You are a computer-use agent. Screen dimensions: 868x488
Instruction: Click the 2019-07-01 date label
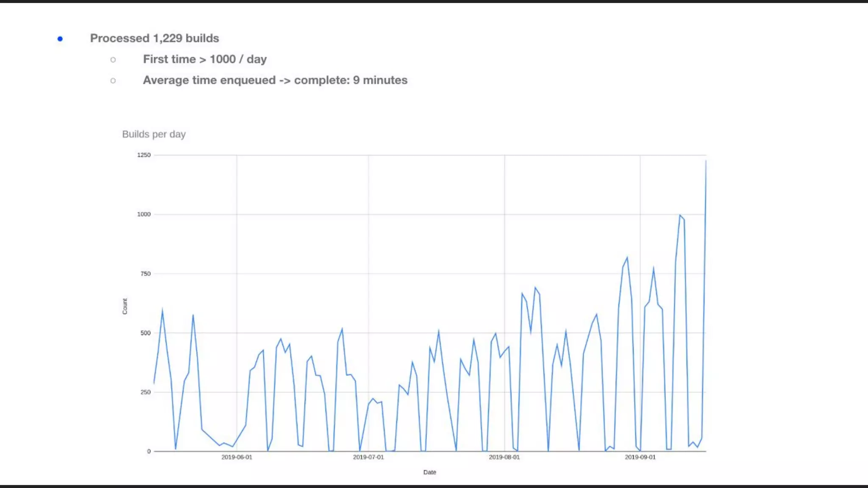point(368,457)
